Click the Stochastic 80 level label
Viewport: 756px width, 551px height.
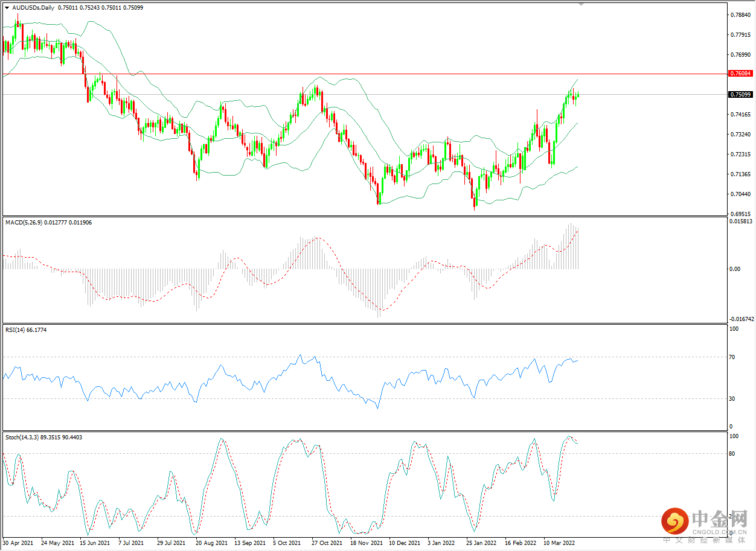coord(733,454)
